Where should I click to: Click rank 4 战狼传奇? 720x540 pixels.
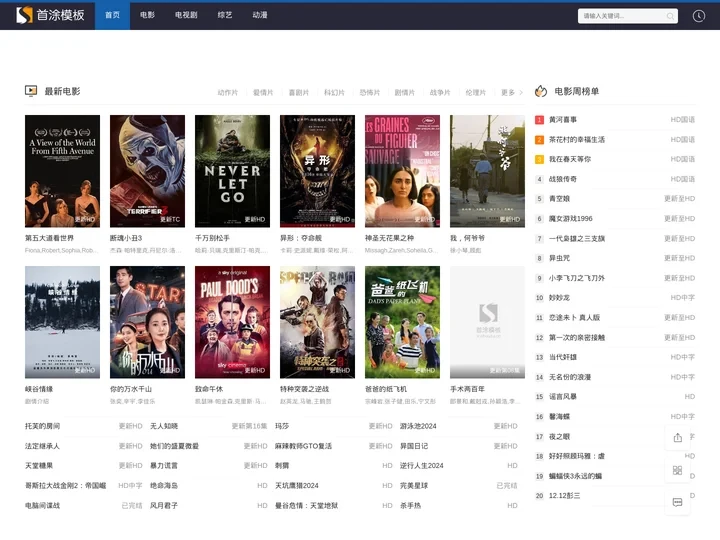coord(563,179)
